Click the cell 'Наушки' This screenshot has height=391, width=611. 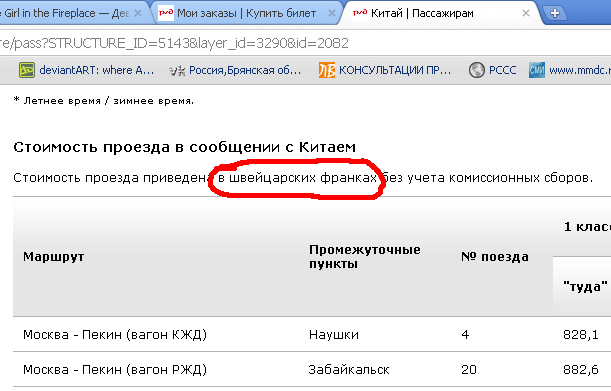(x=334, y=334)
